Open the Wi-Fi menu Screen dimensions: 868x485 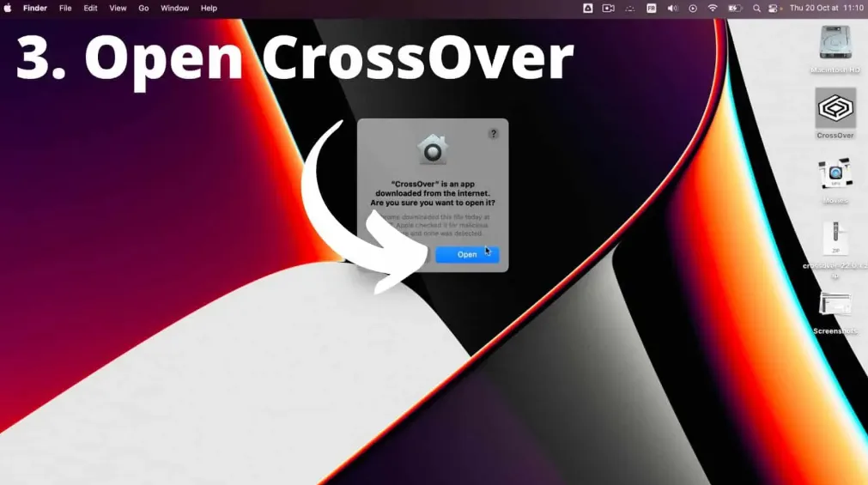(x=713, y=9)
